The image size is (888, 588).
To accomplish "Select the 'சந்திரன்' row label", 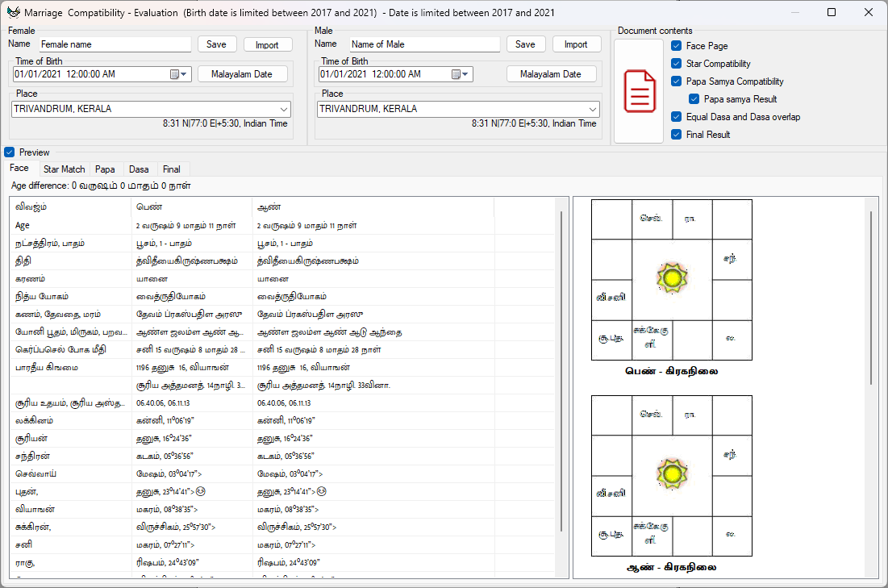I will click(33, 456).
